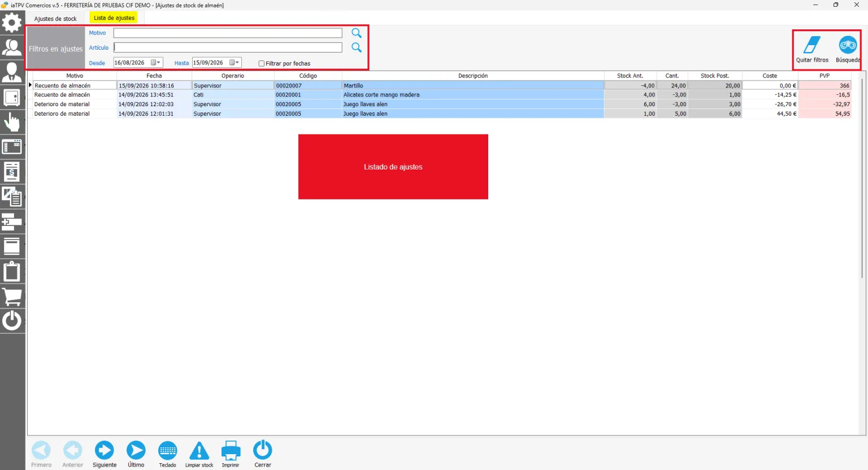Click the magnifier next to Artículo field

tap(357, 47)
